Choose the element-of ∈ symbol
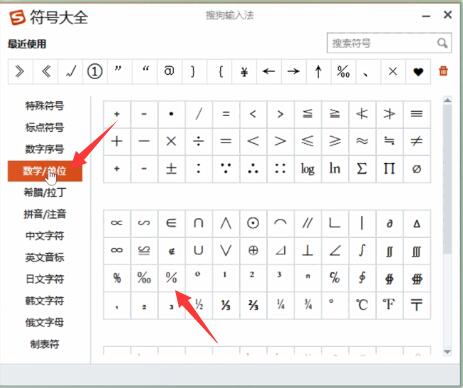 tap(171, 223)
